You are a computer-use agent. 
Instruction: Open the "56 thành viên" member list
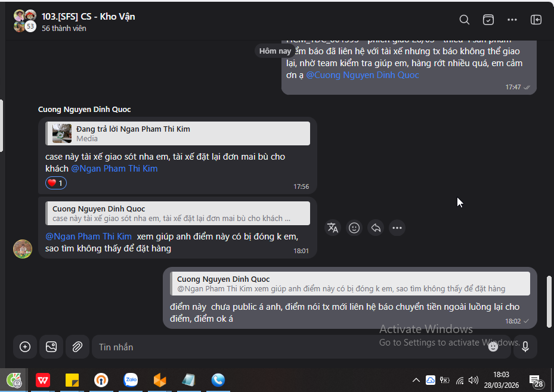click(64, 28)
